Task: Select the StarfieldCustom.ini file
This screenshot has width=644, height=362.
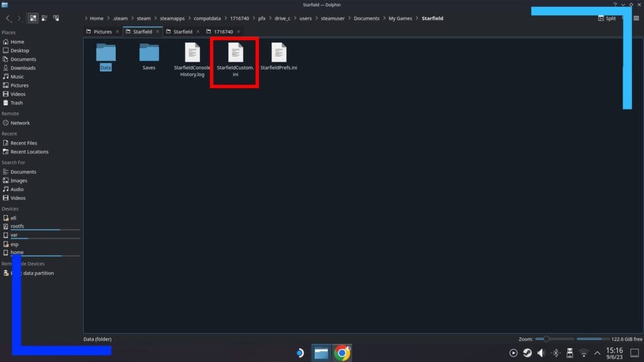Action: coord(235,62)
